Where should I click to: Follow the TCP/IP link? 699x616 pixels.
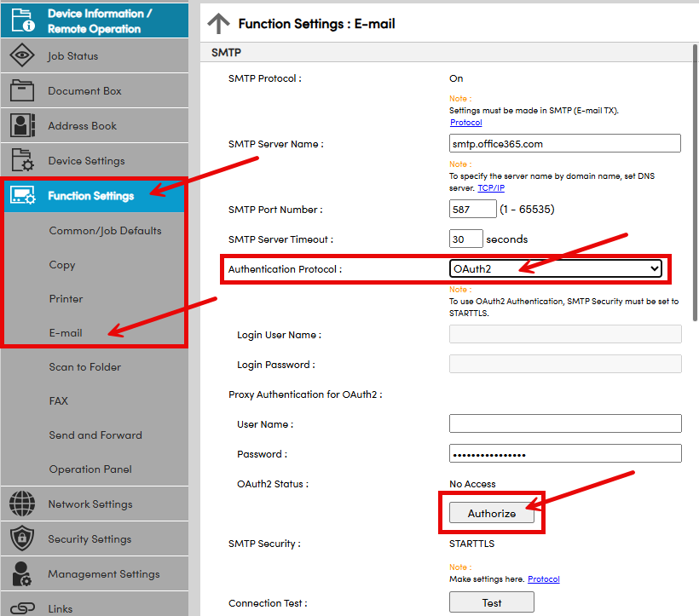[x=491, y=188]
